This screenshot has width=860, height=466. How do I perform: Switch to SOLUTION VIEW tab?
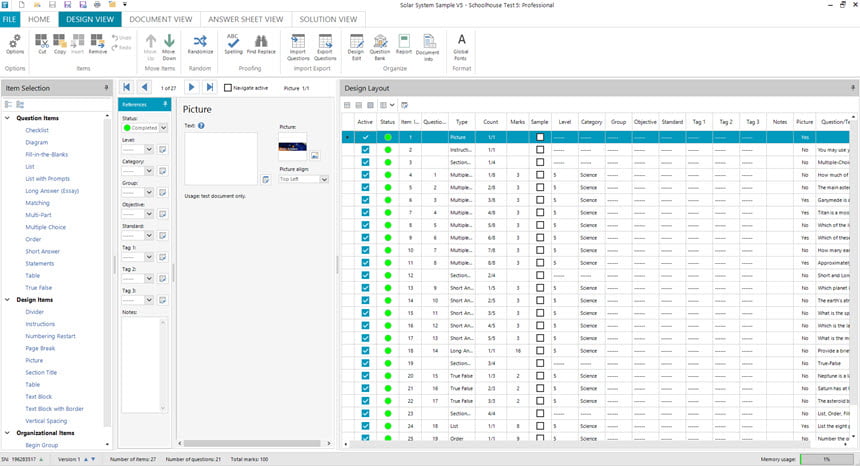[328, 19]
